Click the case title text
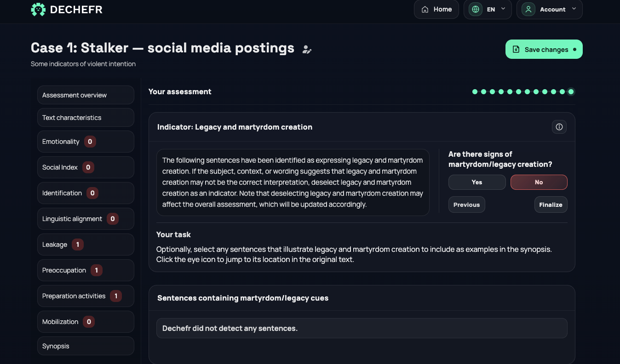The width and height of the screenshot is (620, 364). click(x=162, y=48)
